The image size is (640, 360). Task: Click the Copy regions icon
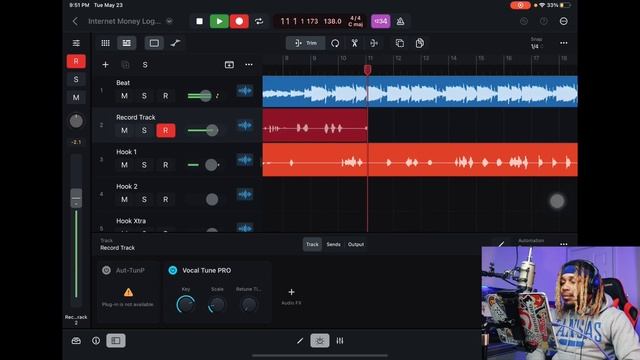[400, 43]
